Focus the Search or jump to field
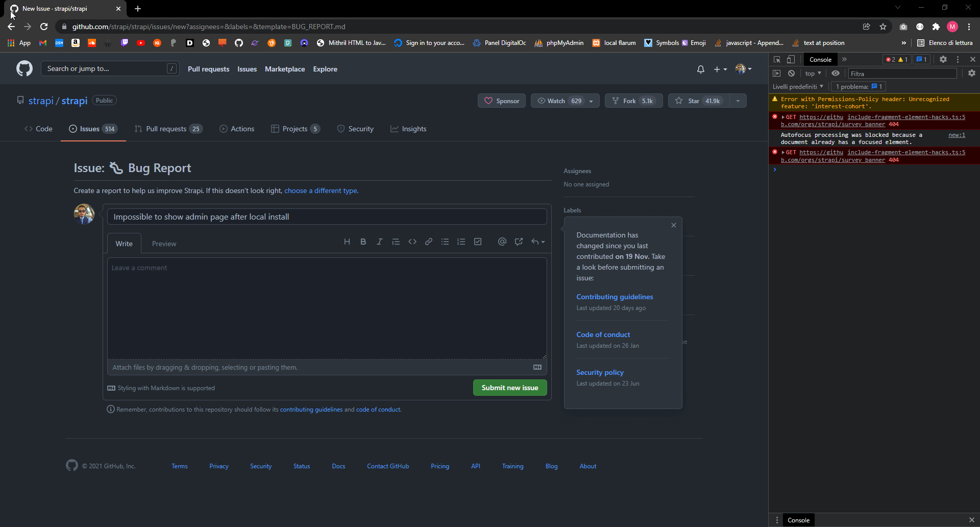The width and height of the screenshot is (980, 527). [x=110, y=68]
